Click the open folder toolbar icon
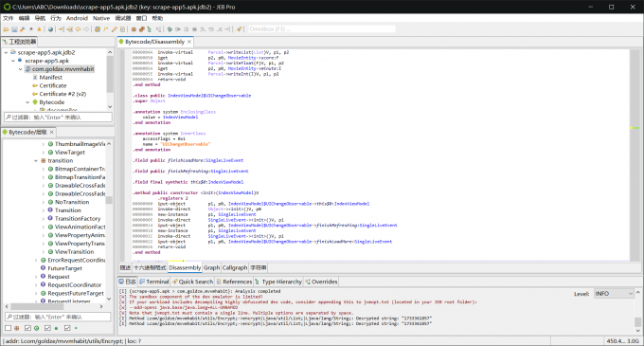The width and height of the screenshot is (644, 346). click(7, 29)
